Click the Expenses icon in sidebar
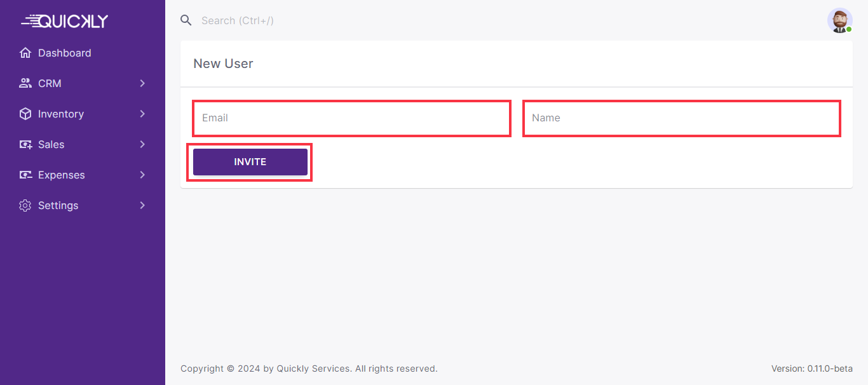The height and width of the screenshot is (385, 868). point(25,175)
